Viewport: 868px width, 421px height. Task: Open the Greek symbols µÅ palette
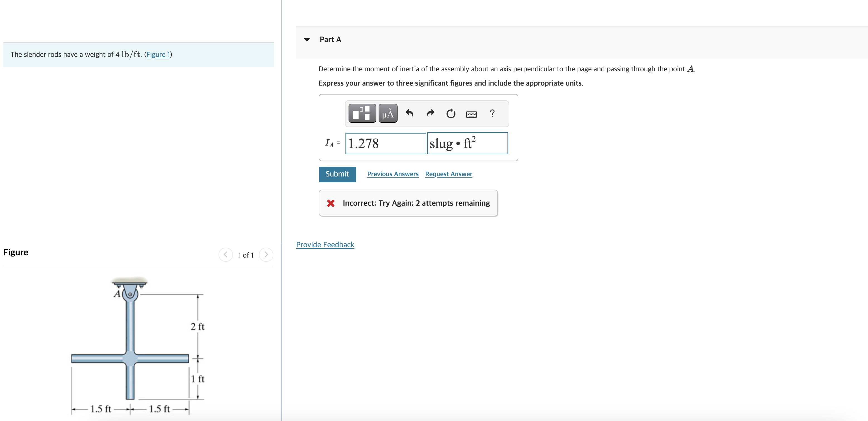pos(388,113)
